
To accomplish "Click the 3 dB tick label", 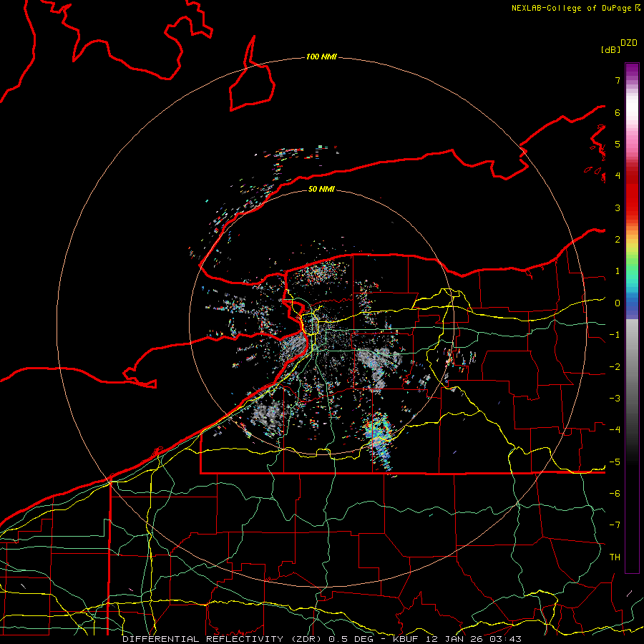I will pyautogui.click(x=618, y=208).
